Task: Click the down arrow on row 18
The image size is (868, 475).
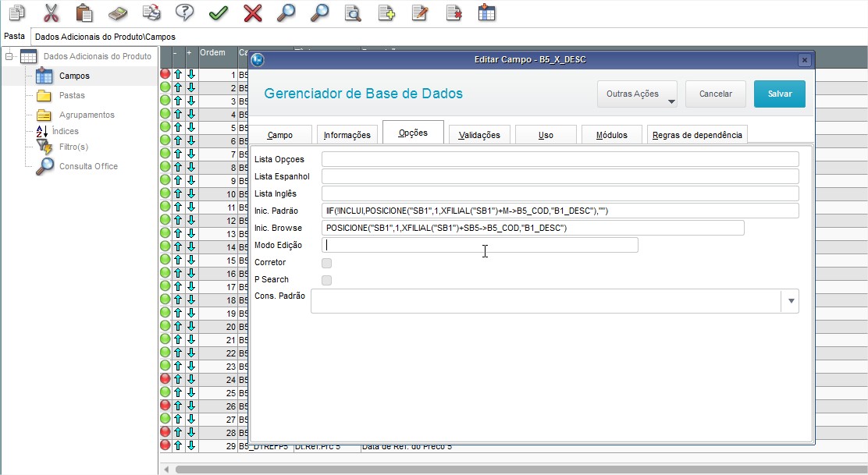Action: coord(191,300)
